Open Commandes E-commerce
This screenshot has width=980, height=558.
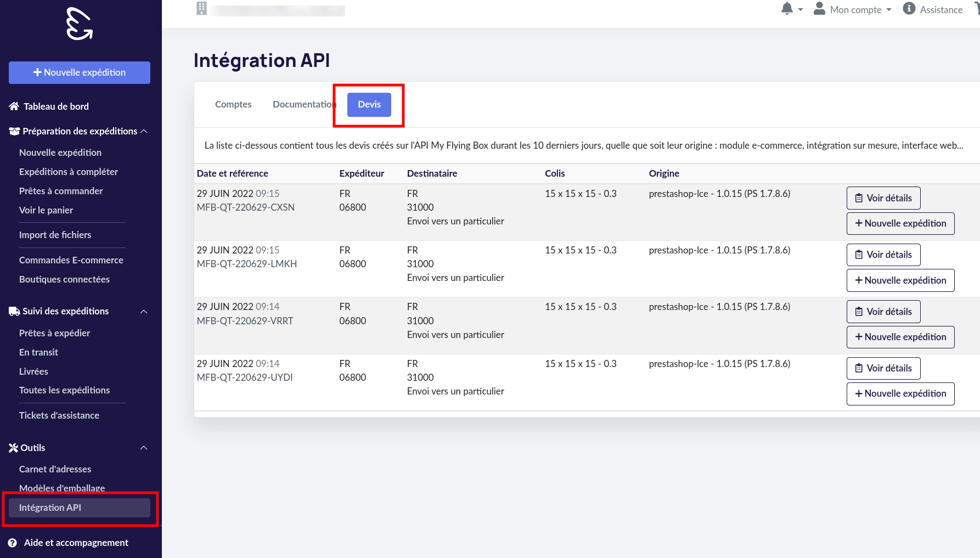[71, 260]
